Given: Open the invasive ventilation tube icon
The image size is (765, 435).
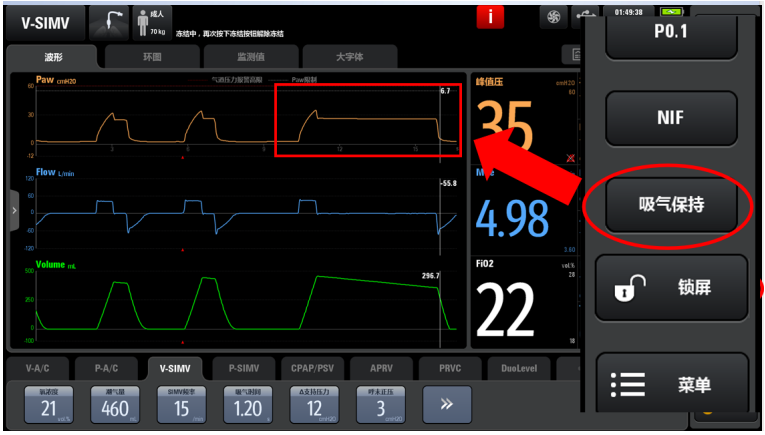Looking at the screenshot, I should pos(109,23).
